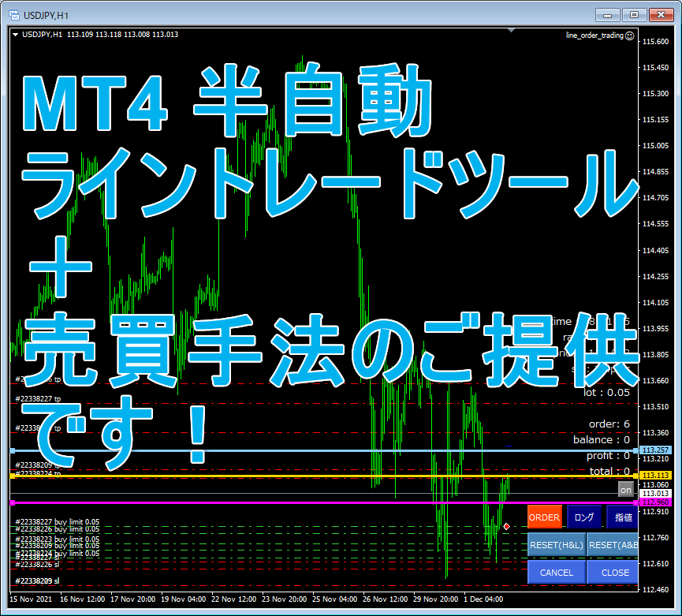Viewport: 682px width, 616px height.
Task: Click the chart window icon in title bar
Action: pyautogui.click(x=14, y=15)
